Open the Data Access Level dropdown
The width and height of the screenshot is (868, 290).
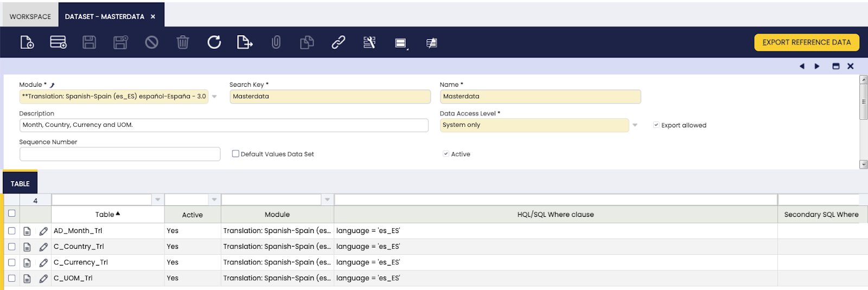point(635,125)
